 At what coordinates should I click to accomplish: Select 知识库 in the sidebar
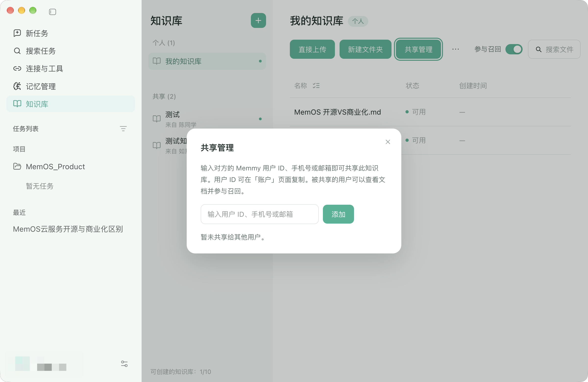click(71, 104)
